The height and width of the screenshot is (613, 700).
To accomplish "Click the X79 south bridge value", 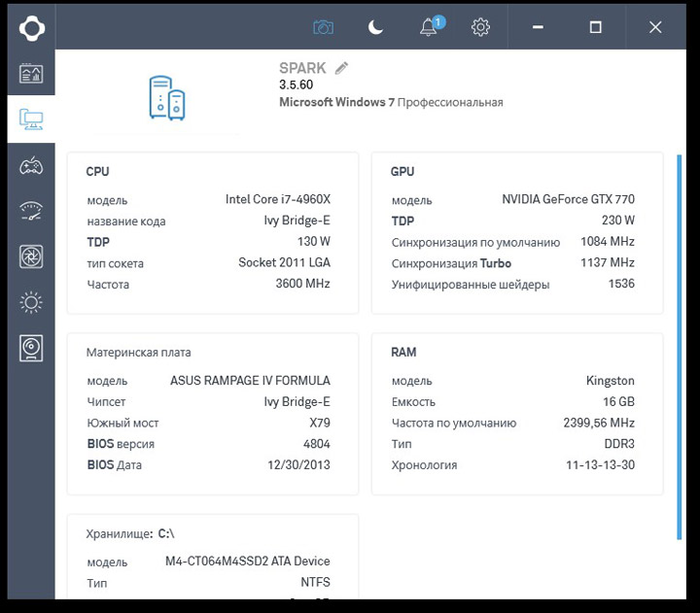I will pos(320,423).
